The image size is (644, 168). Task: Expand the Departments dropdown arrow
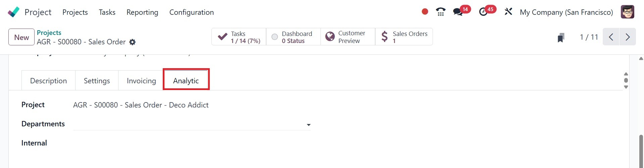(308, 125)
